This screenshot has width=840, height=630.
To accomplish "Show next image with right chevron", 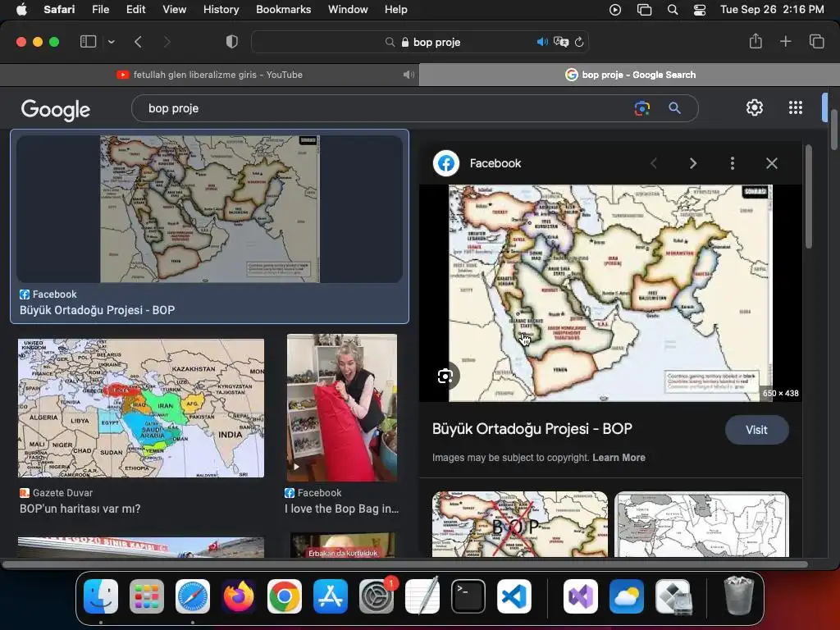I will 693,163.
